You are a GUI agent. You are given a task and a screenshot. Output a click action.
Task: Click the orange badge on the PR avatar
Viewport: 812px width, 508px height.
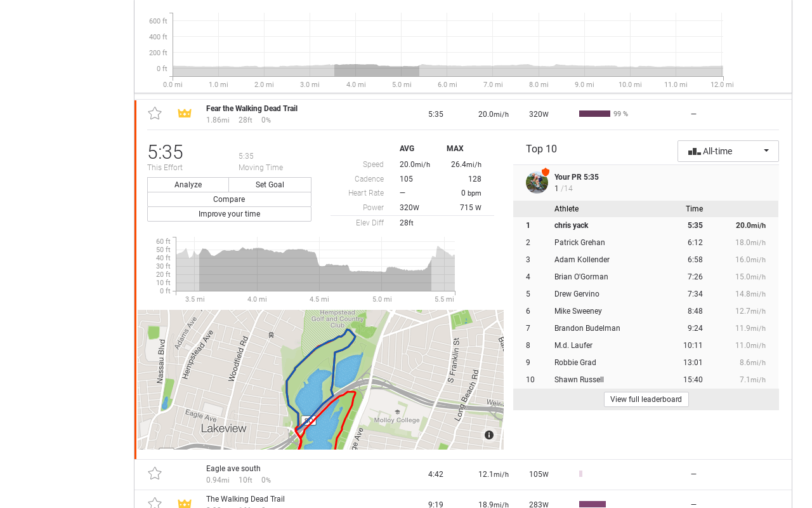[546, 172]
